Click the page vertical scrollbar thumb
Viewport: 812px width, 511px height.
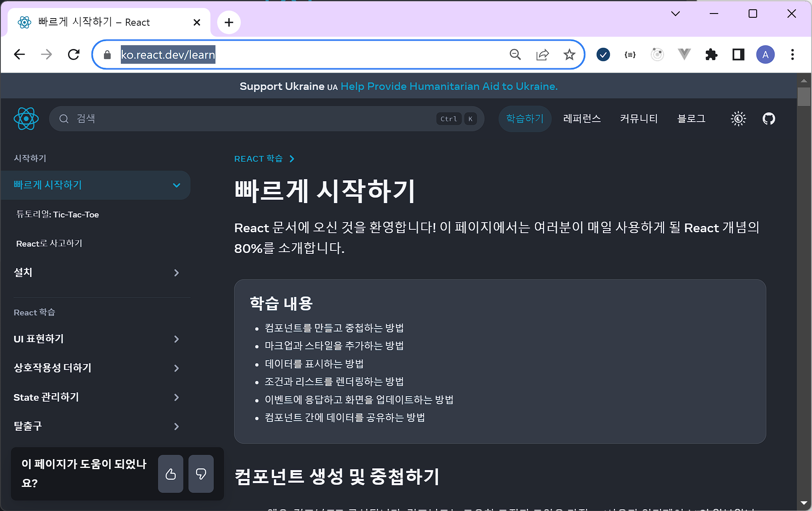[804, 96]
